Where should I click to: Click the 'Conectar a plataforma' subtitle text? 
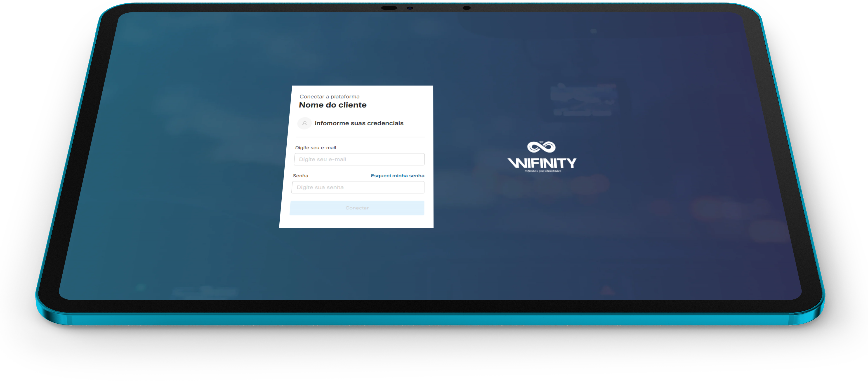coord(330,96)
